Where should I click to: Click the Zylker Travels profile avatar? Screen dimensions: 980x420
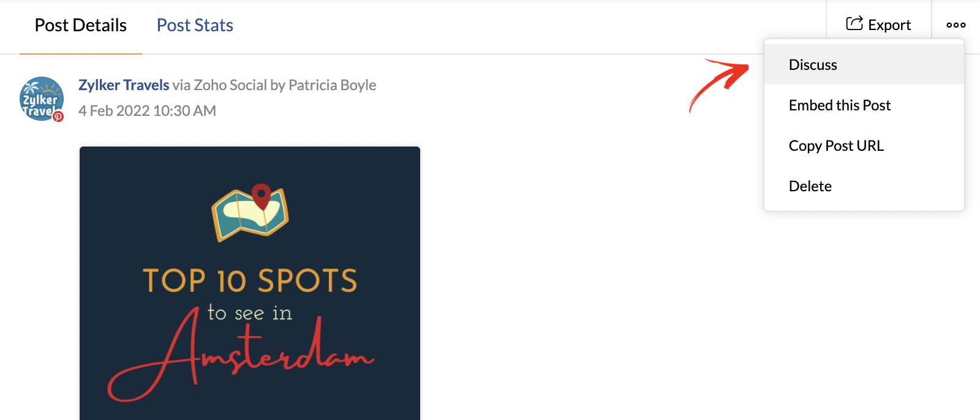click(x=42, y=99)
